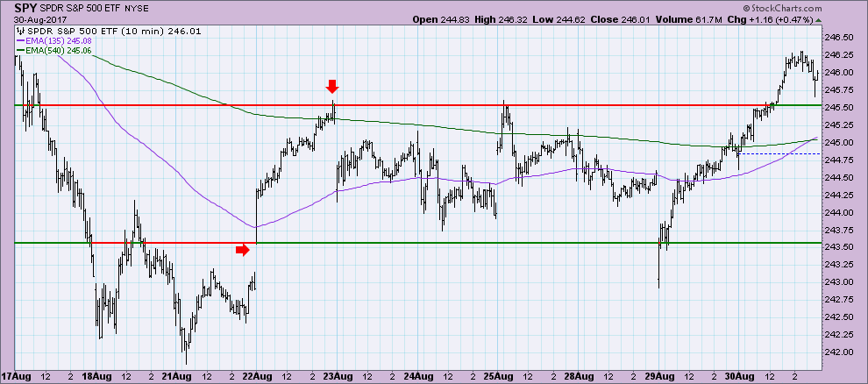
Task: Click the 244.50 price axis label
Action: (837, 178)
